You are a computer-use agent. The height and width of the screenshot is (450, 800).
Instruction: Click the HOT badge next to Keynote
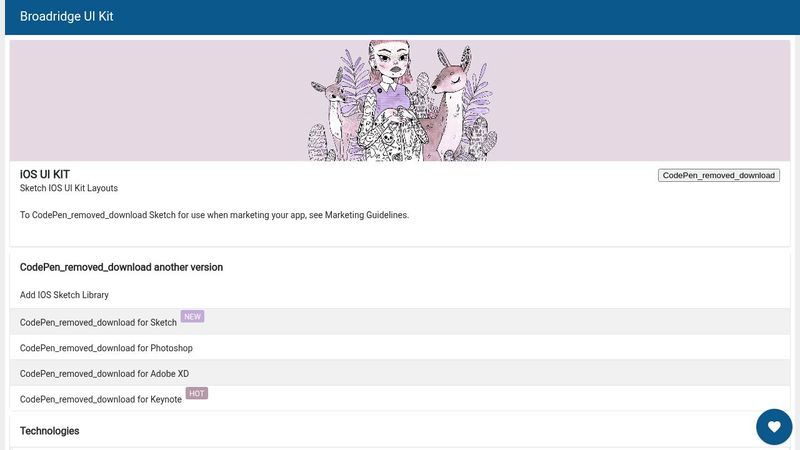tap(196, 393)
